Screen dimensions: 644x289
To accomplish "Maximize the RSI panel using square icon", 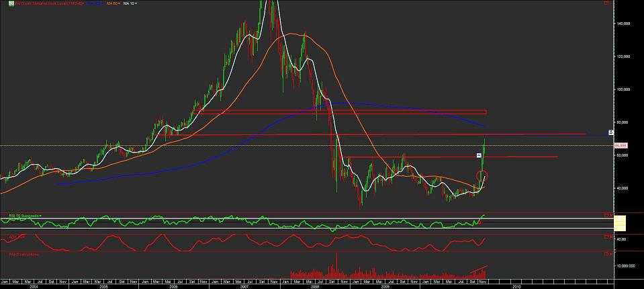I will point(606,214).
